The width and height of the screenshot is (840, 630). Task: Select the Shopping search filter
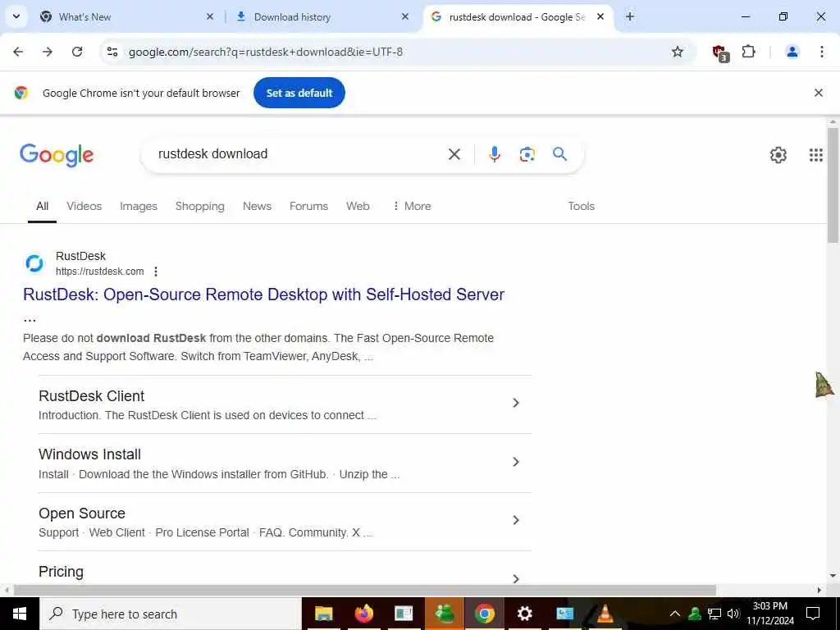(200, 206)
